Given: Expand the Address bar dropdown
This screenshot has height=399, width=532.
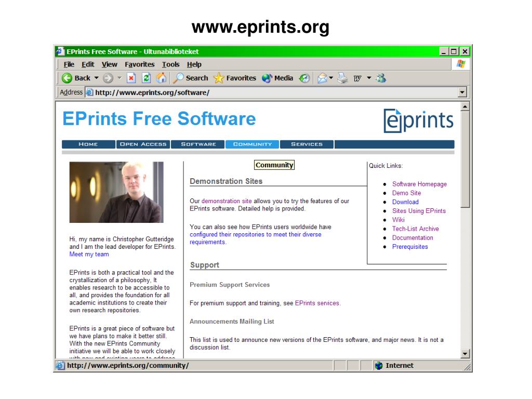Looking at the screenshot, I should [462, 92].
